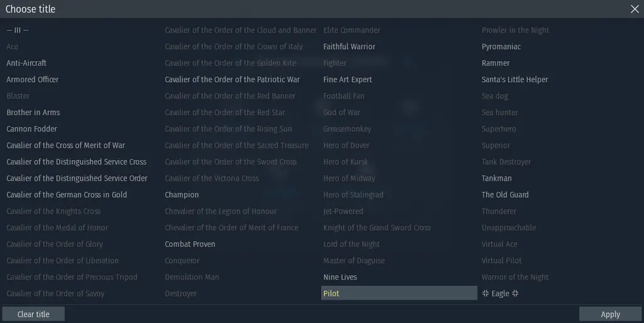
Task: Close the Choose title dialog
Action: click(635, 9)
